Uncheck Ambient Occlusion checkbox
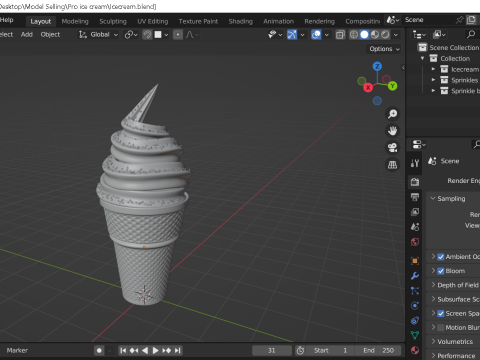 click(x=441, y=257)
